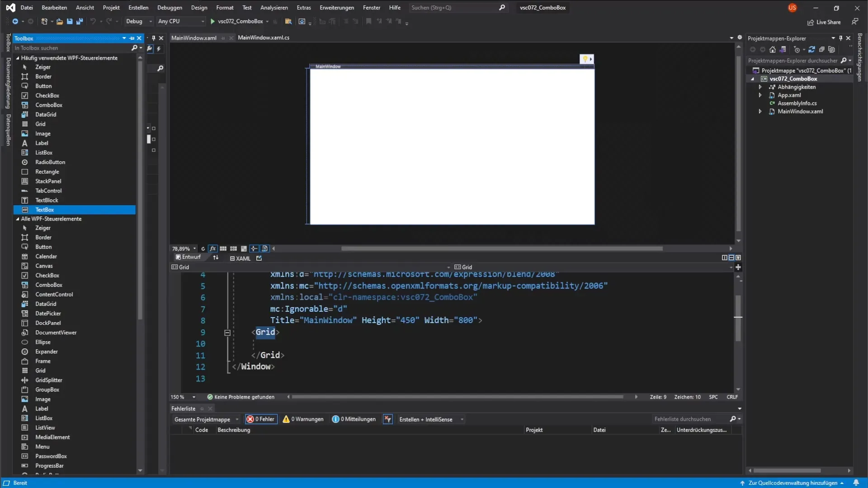The width and height of the screenshot is (868, 488).
Task: Collapse the Häufig verwendete WPF-Steuerelemente group
Action: pos(18,58)
